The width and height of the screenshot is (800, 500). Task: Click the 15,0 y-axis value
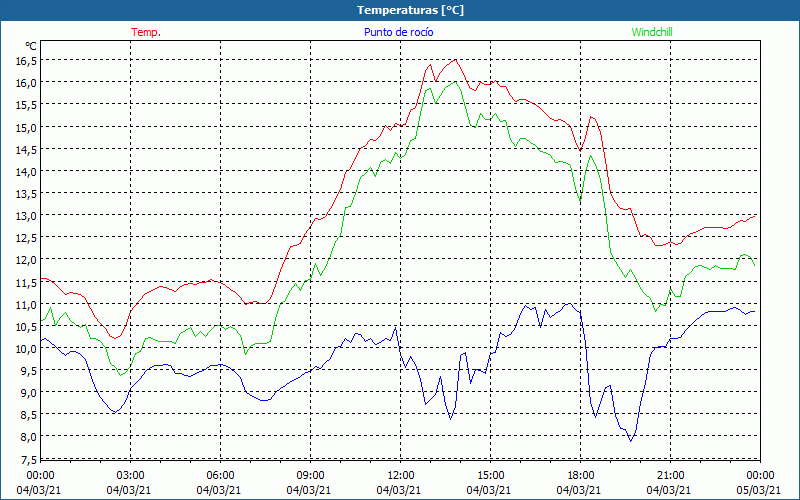click(x=26, y=127)
